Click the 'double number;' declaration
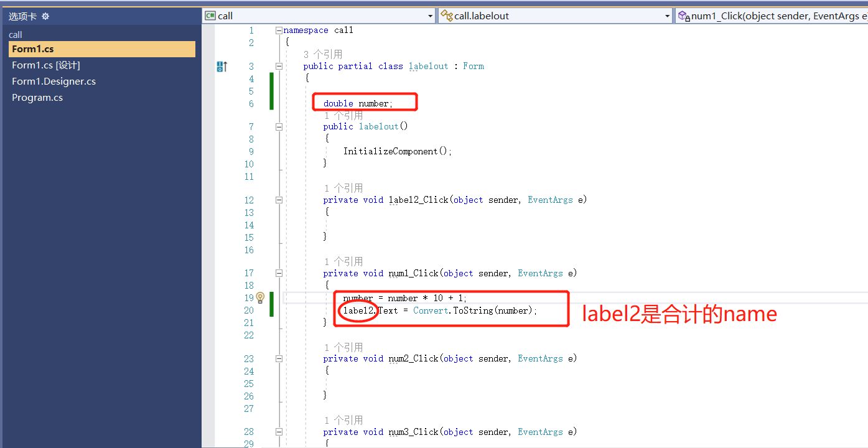Viewport: 868px width, 448px height. 358,103
